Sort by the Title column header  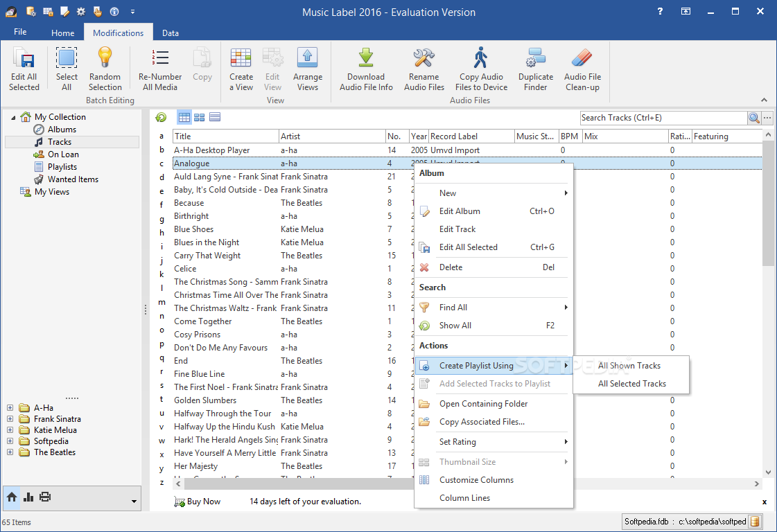pos(226,136)
